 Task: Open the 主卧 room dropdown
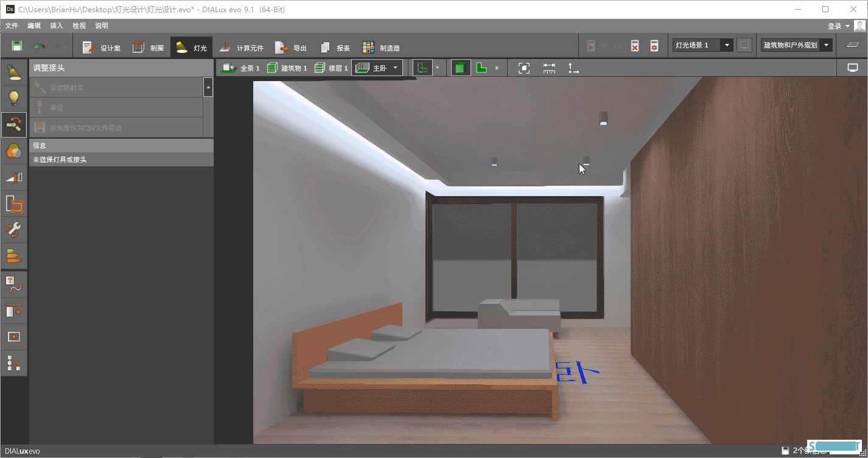click(x=377, y=68)
